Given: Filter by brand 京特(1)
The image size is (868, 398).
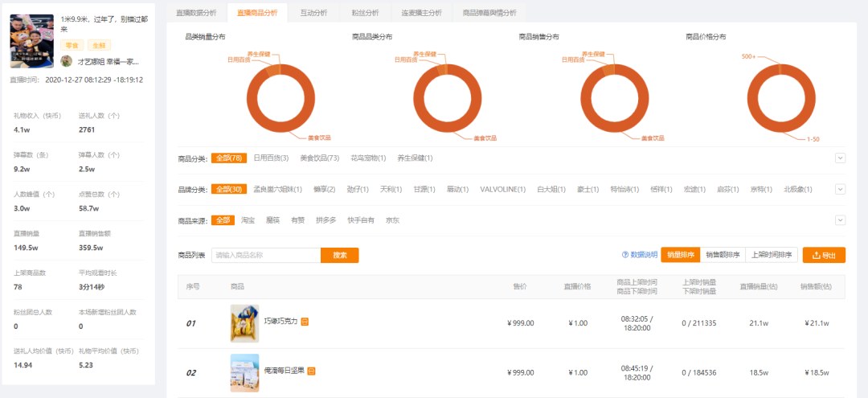Looking at the screenshot, I should 761,189.
